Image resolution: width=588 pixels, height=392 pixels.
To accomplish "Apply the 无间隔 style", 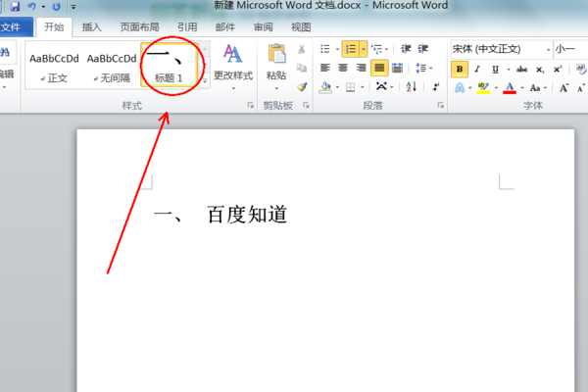I will 112,66.
